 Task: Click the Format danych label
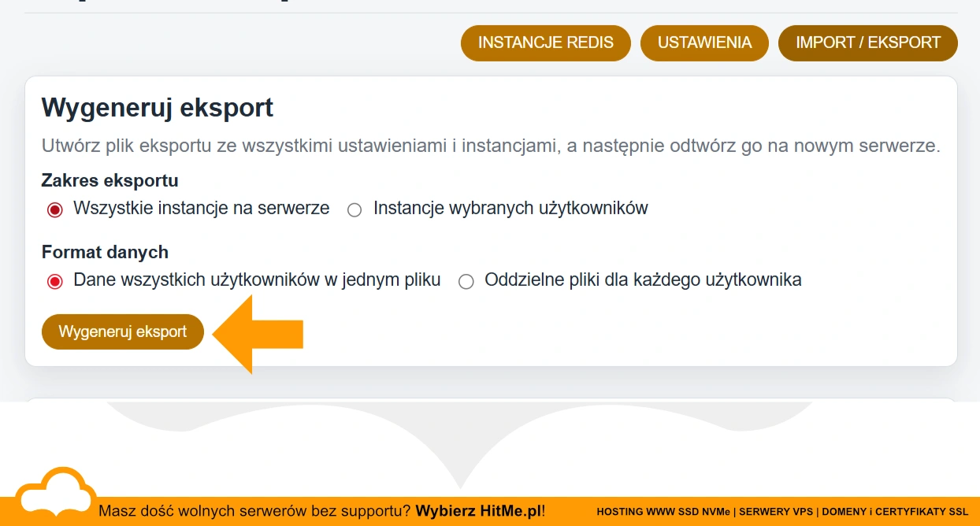[105, 252]
